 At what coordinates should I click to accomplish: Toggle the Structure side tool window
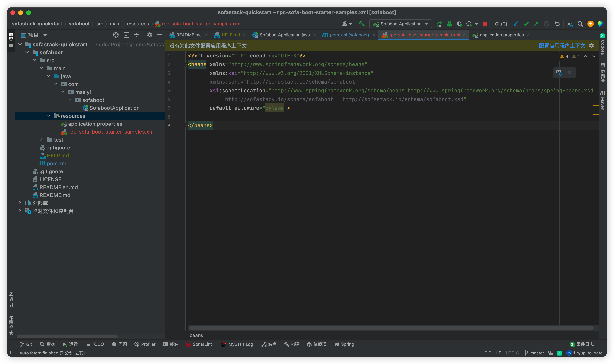[x=11, y=300]
